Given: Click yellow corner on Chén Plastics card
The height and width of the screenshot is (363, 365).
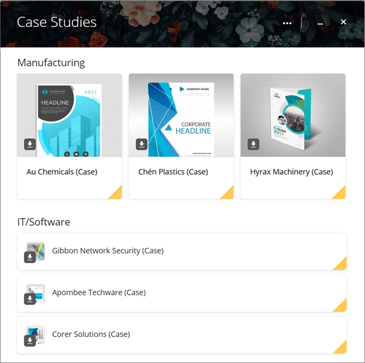Looking at the screenshot, I should click(x=228, y=194).
